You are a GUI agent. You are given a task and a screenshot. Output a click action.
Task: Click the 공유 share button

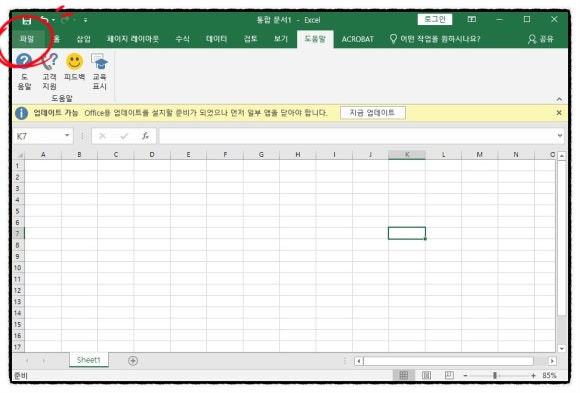coord(541,39)
